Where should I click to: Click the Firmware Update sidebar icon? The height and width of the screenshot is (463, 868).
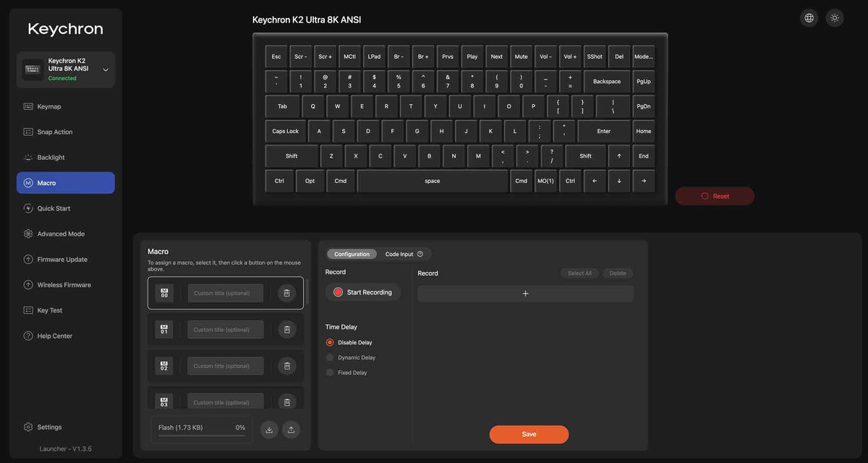28,259
